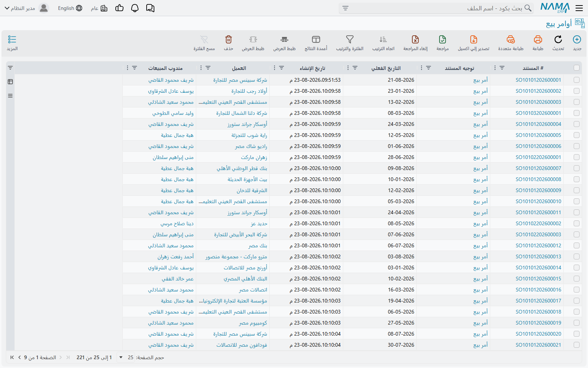The height and width of the screenshot is (368, 588).
Task: Click the thumbs-up feedback icon
Action: pos(119,8)
